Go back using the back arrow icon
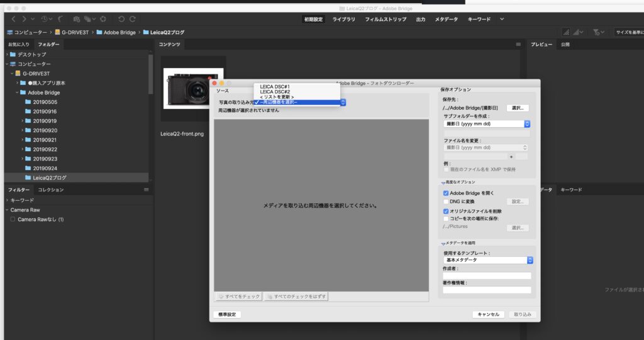 [x=13, y=19]
